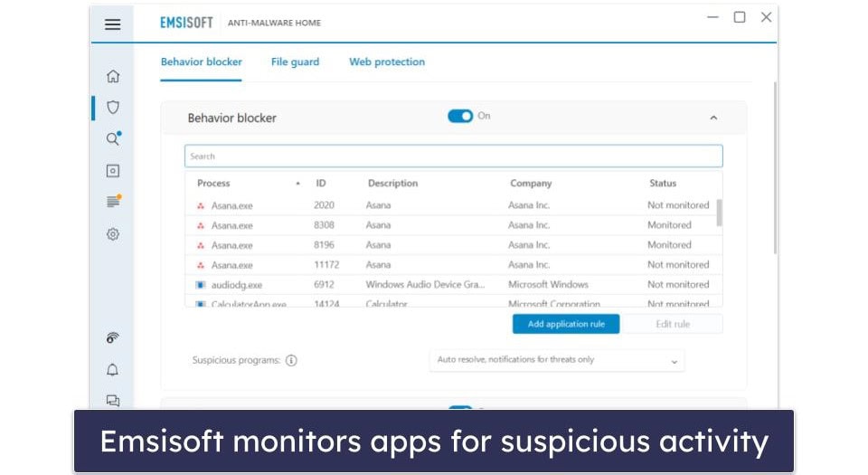
Task: Sort by the ID column header
Action: click(320, 184)
